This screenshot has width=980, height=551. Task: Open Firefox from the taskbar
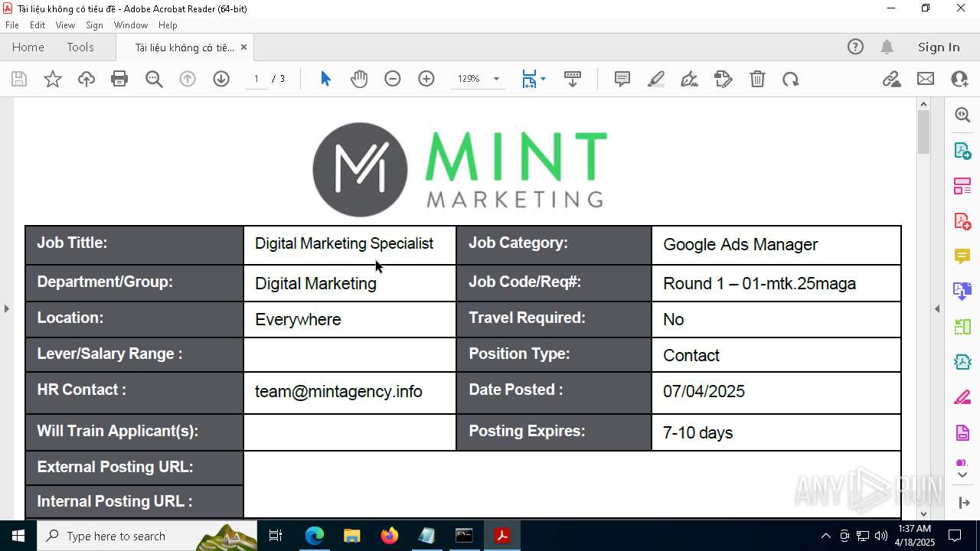(x=390, y=536)
